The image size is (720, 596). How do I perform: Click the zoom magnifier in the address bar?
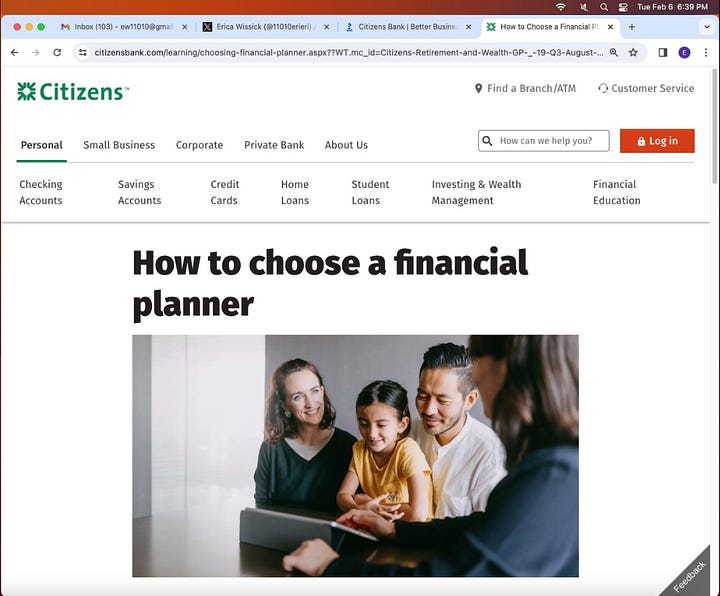613,52
